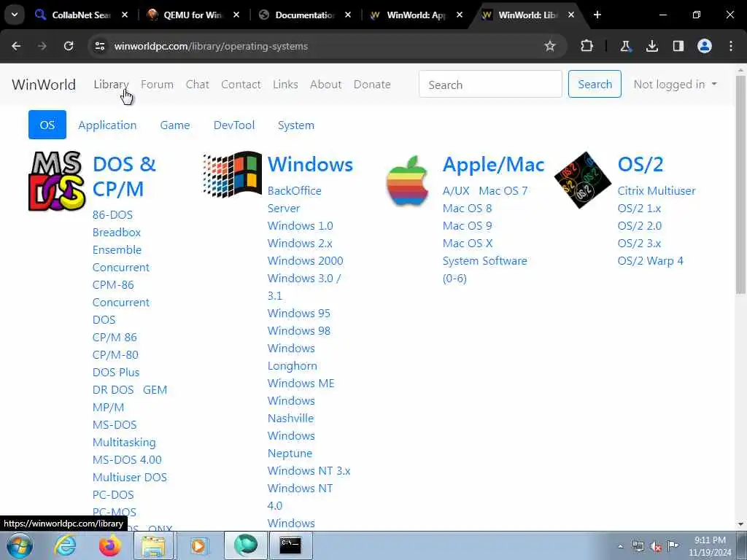The image size is (747, 560).
Task: Open Windows Media Player taskbar icon
Action: tap(198, 545)
